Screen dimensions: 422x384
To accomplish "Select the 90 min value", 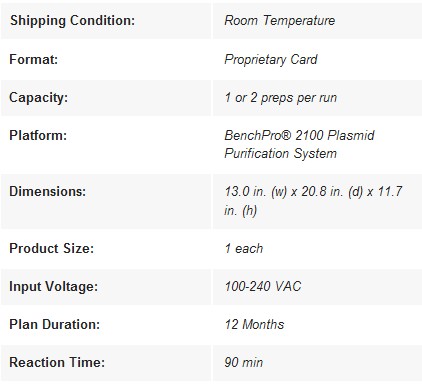I will tap(244, 362).
